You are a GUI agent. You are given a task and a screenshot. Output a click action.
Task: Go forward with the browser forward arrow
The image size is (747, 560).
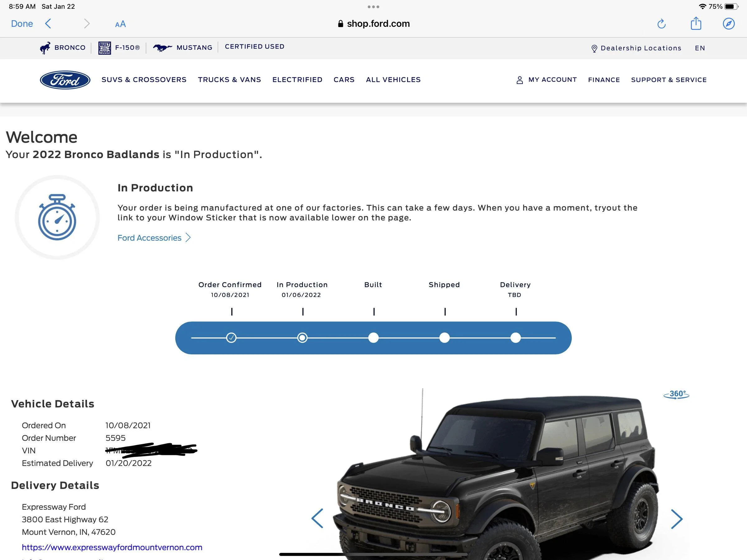click(x=87, y=24)
